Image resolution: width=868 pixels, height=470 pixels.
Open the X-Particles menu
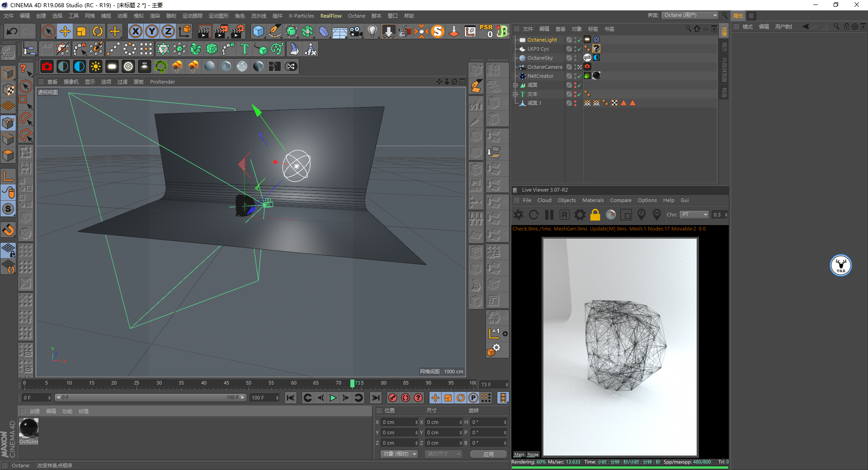301,16
